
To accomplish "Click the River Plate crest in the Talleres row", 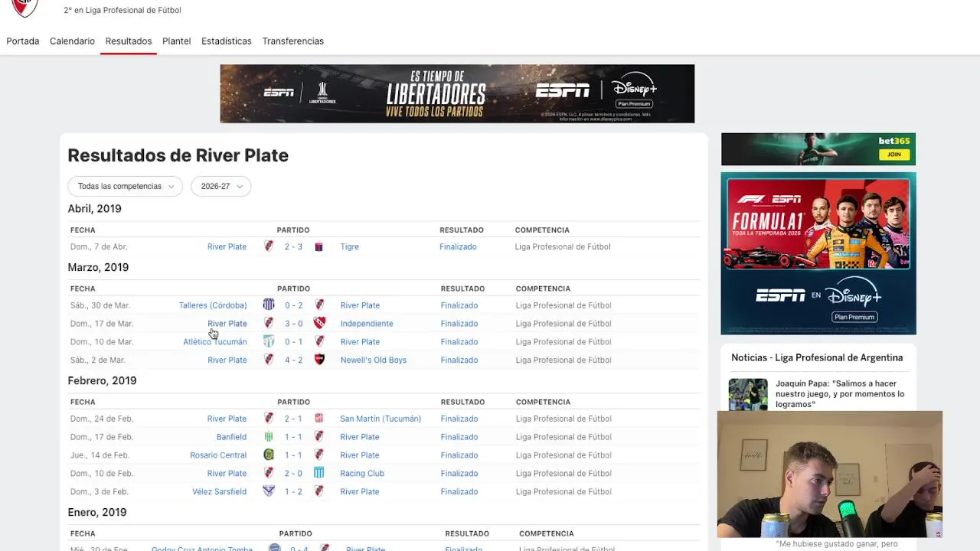I will tap(319, 305).
